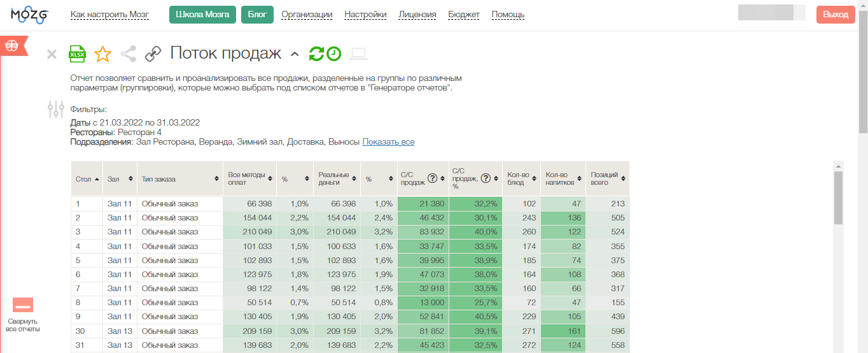The height and width of the screenshot is (353, 868).
Task: Click the share report icon
Action: coord(129,54)
